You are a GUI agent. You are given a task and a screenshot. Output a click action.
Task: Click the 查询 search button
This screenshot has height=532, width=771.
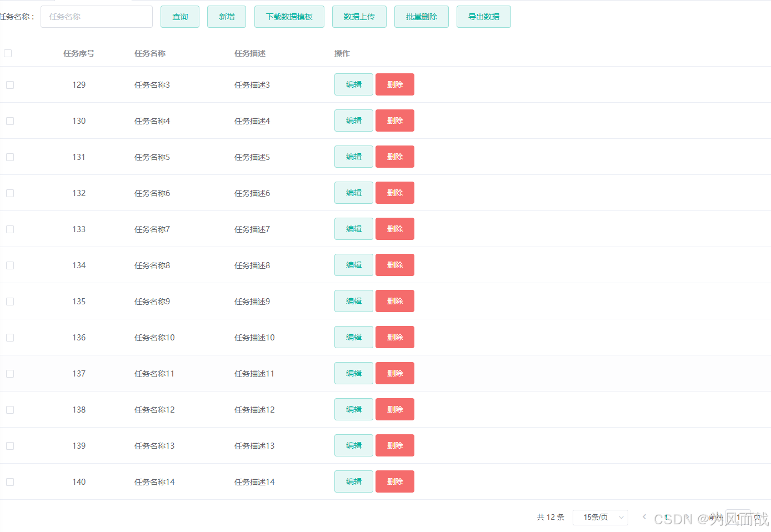tap(179, 17)
